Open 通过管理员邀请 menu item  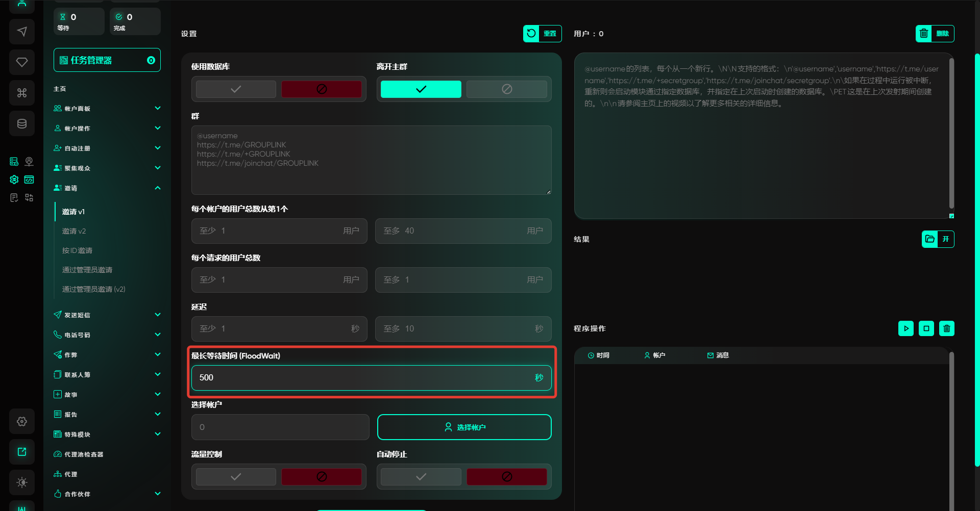[x=87, y=270]
